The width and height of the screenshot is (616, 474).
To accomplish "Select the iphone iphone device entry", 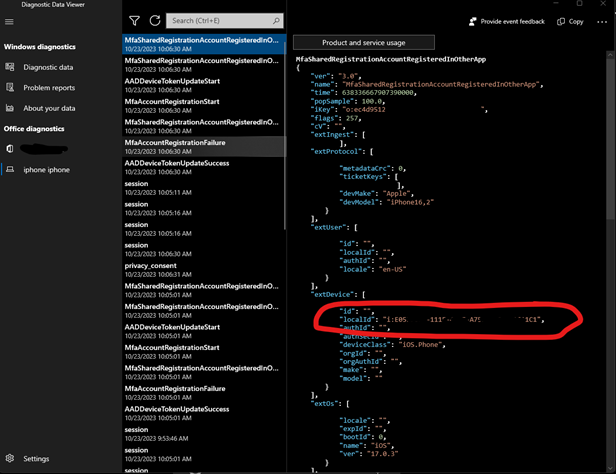I will point(46,170).
